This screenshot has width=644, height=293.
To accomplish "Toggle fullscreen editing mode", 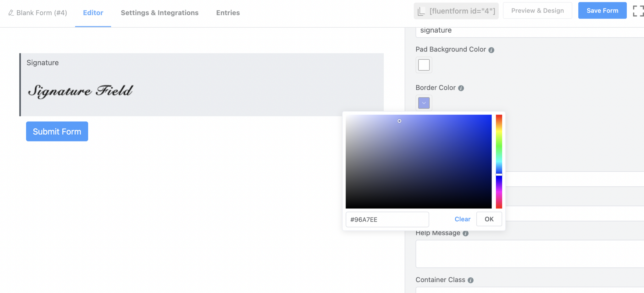I will pos(639,11).
